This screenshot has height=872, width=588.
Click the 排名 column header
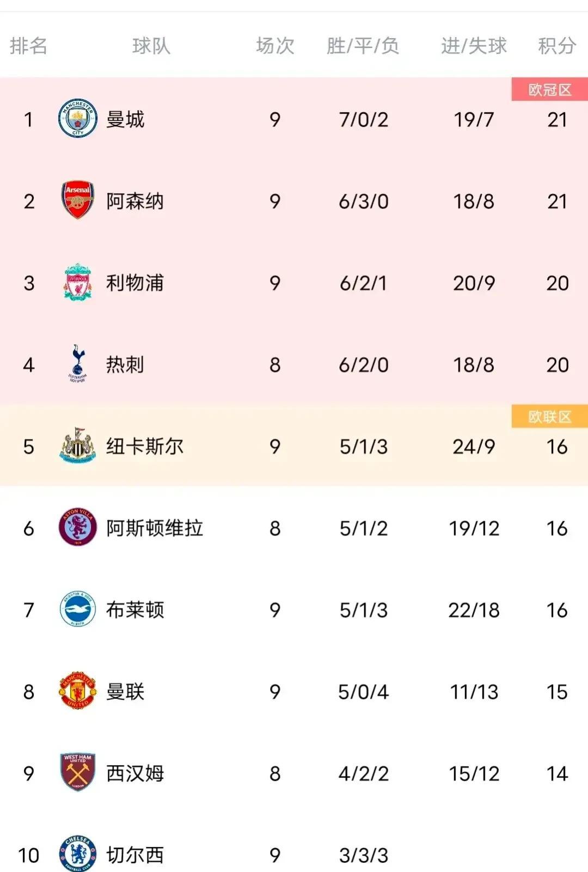[28, 46]
